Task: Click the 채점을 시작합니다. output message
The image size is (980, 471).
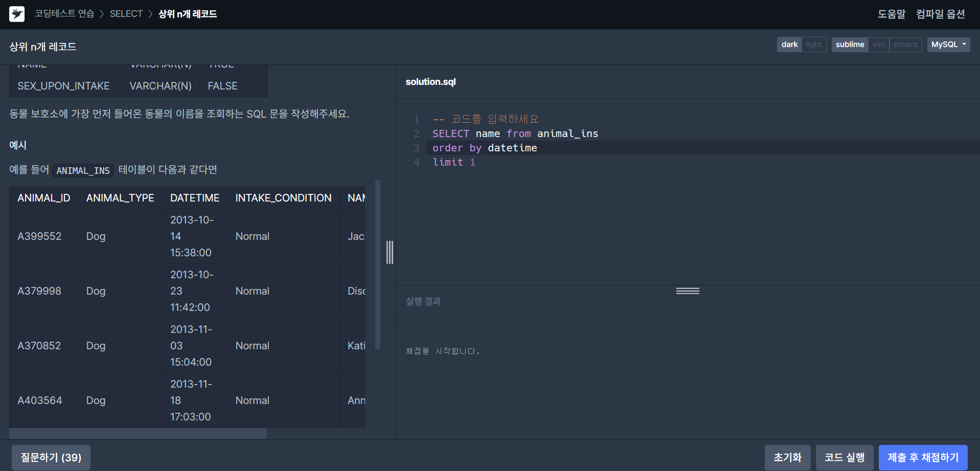Action: point(443,351)
